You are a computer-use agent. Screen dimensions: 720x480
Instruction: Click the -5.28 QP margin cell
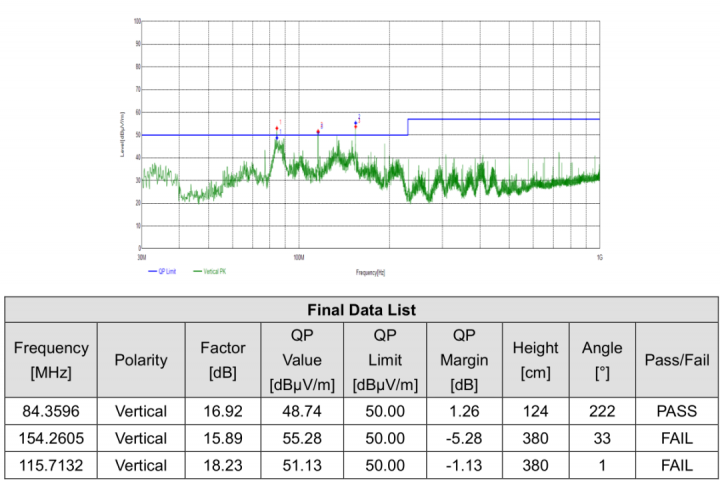[x=464, y=438]
